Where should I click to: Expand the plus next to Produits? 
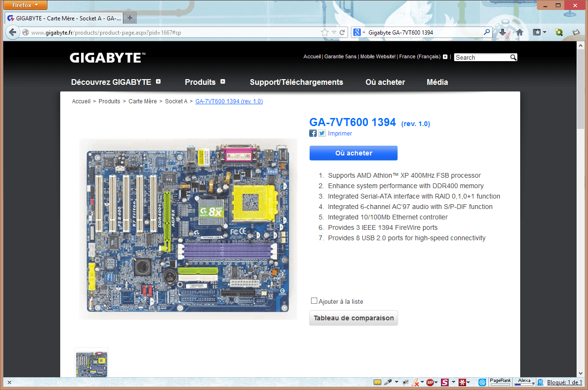click(223, 82)
